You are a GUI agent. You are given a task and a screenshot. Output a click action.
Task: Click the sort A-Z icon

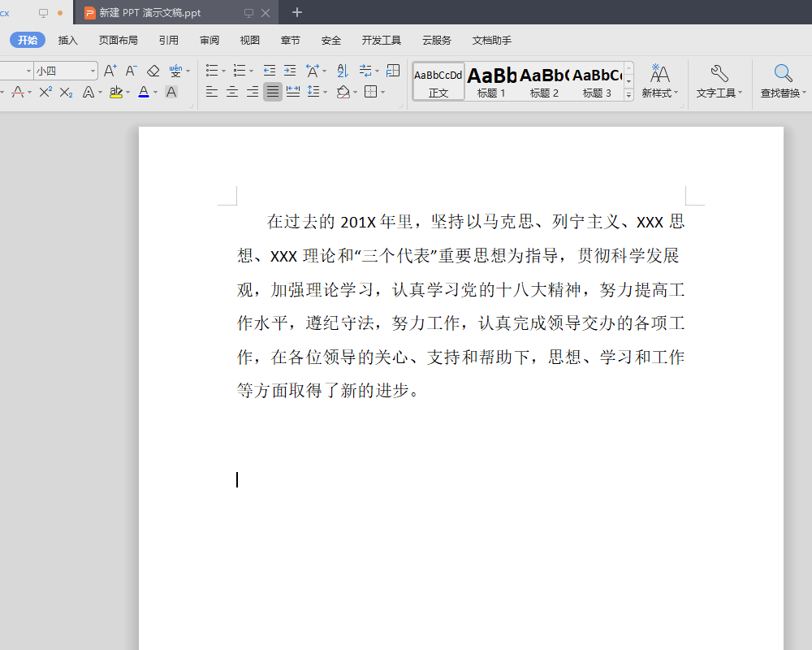coord(342,71)
